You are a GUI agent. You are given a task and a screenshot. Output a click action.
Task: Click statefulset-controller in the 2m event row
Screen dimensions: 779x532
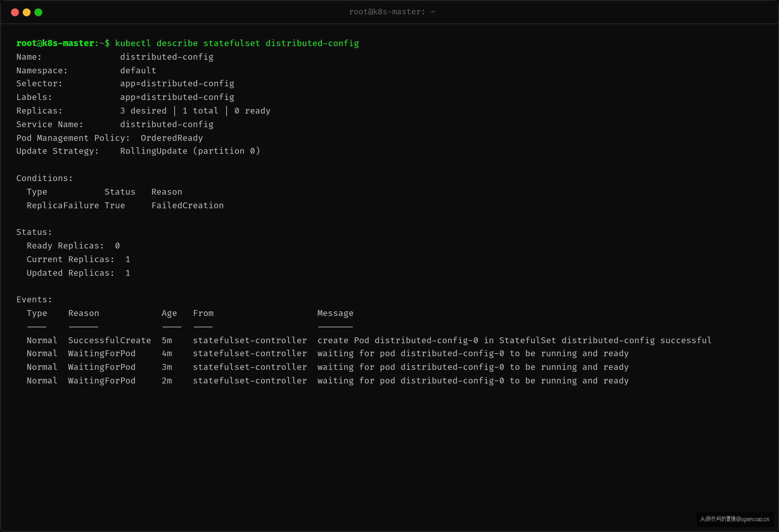point(250,381)
